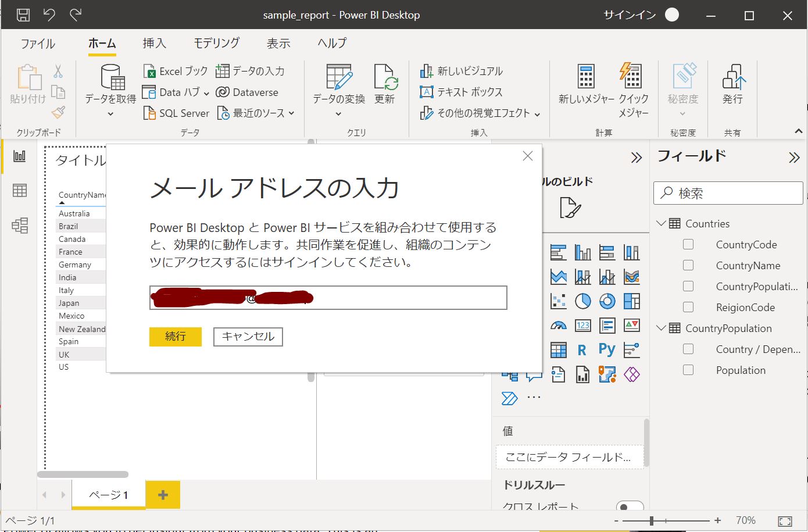Insert a テキスト ボックス
The image size is (808, 532).
pyautogui.click(x=461, y=92)
